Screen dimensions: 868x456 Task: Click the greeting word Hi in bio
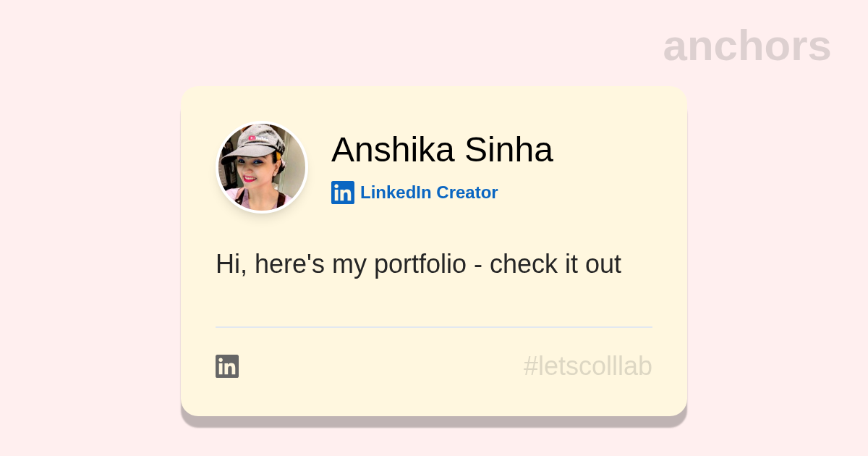pyautogui.click(x=227, y=264)
